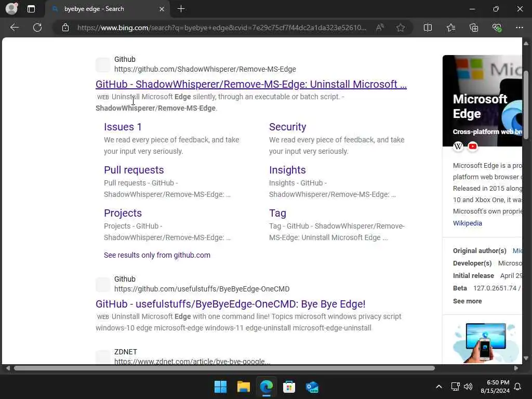Screen dimensions: 532x399
Task: Open Microsoft Store from taskbar
Action: tap(289, 387)
